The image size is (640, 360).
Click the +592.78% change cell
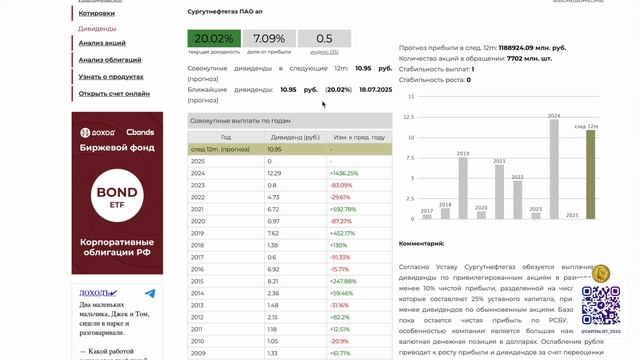[359, 209]
